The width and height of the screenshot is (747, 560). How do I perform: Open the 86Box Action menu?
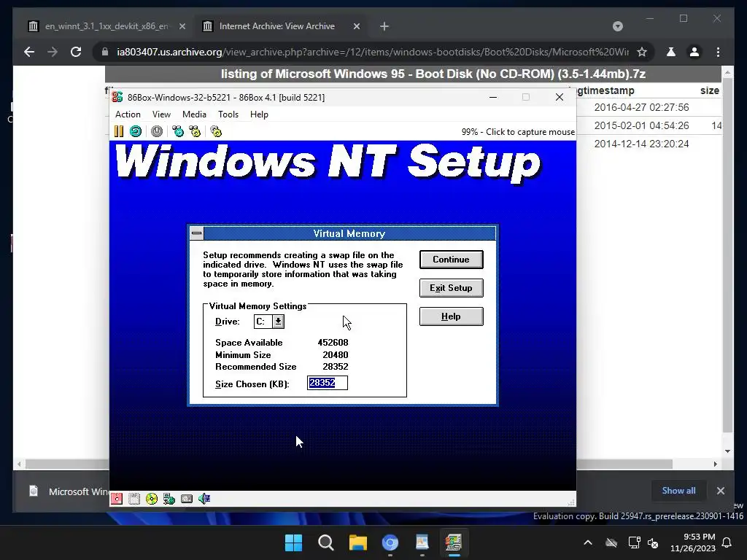tap(128, 114)
